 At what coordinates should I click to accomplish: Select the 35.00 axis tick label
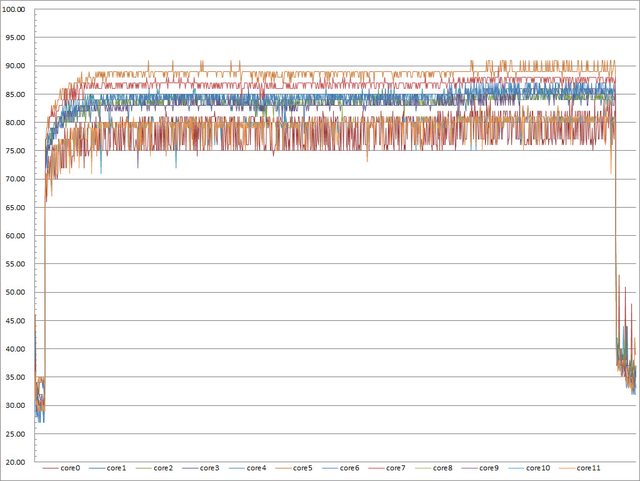19,378
